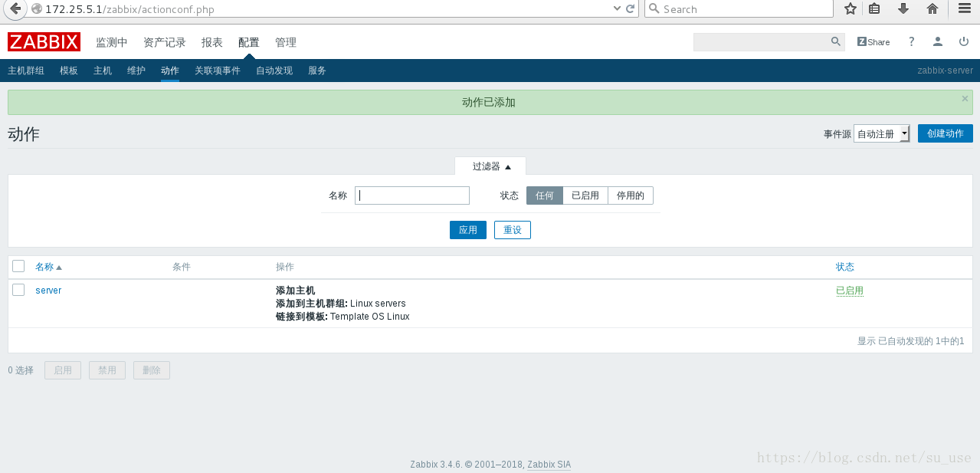Open help via question mark icon
Image resolution: width=980 pixels, height=473 pixels.
coord(912,42)
